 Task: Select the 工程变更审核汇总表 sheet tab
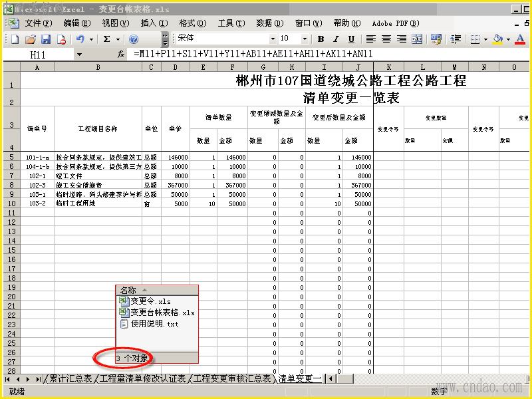(231, 378)
